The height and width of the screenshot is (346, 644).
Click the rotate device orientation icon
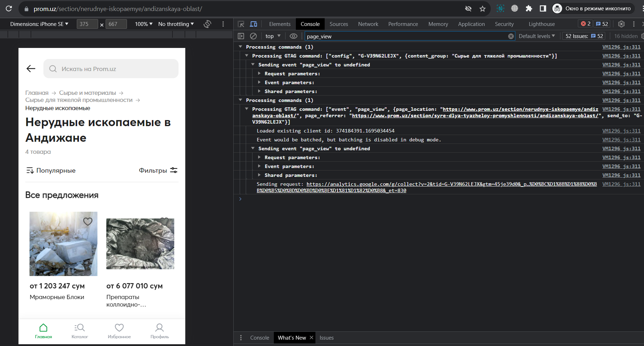(207, 24)
